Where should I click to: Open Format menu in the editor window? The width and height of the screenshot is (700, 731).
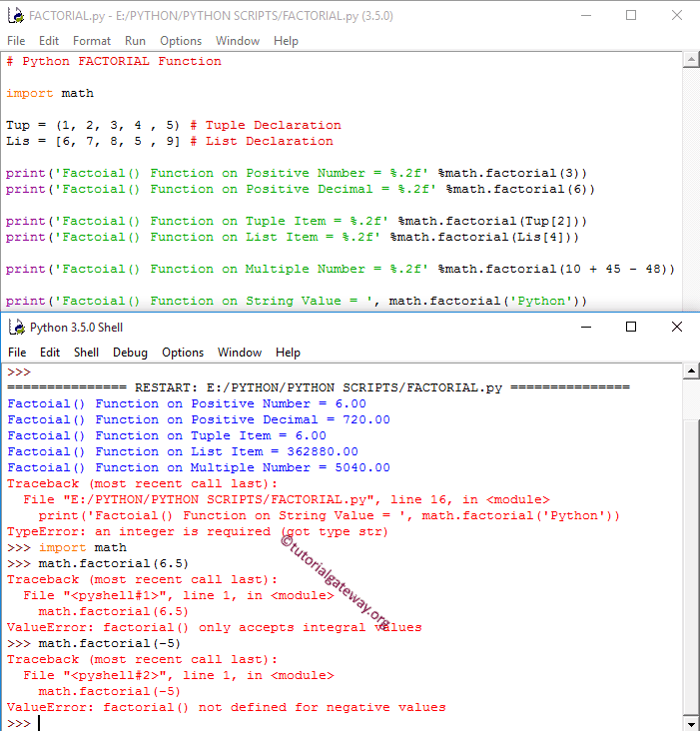[x=92, y=41]
